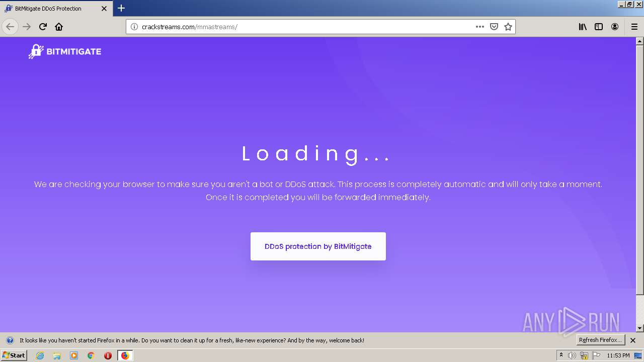
Task: Click the Refresh Firefox button
Action: (600, 340)
